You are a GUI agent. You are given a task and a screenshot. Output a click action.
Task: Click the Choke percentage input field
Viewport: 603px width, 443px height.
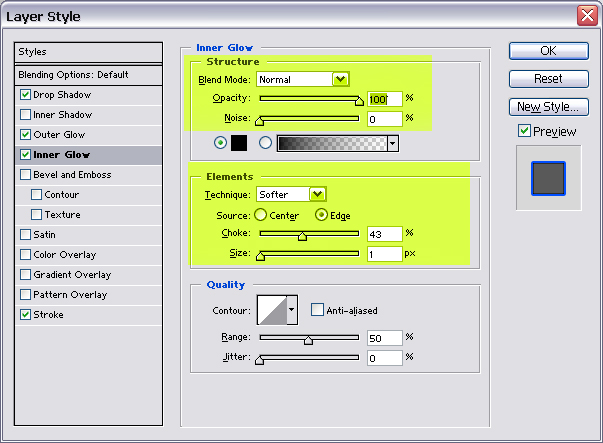(383, 234)
